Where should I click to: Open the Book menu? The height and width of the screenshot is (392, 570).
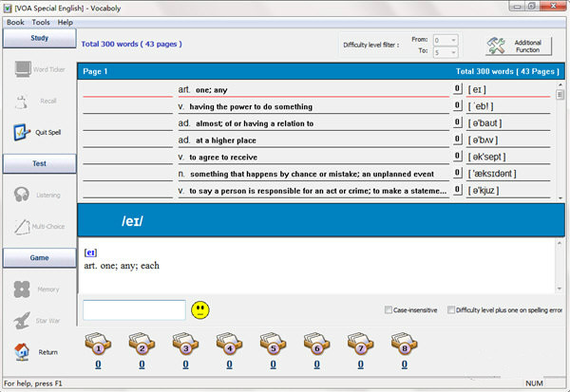tap(15, 22)
